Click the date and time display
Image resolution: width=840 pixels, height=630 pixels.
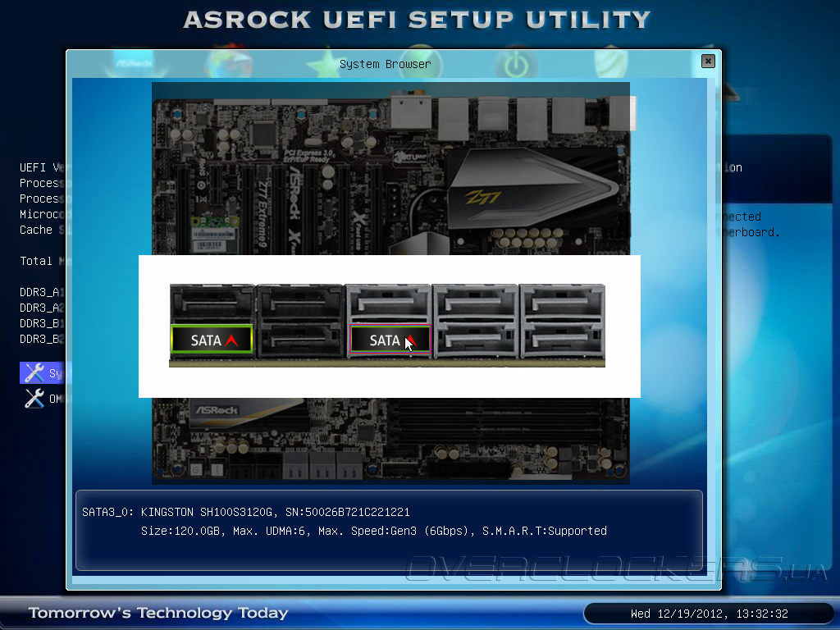coord(710,614)
